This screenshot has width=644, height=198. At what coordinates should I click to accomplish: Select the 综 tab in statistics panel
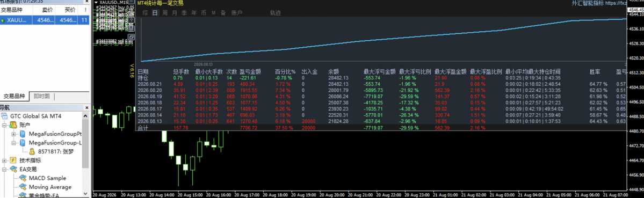(x=145, y=13)
